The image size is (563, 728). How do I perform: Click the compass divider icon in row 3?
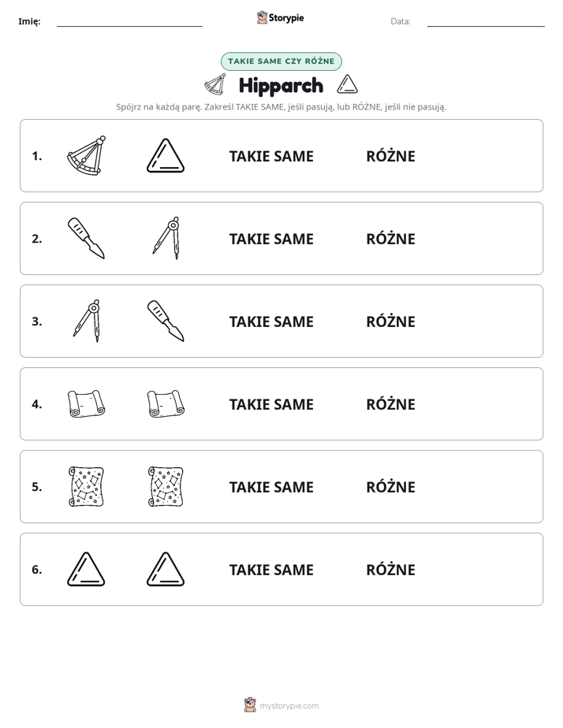(87, 321)
